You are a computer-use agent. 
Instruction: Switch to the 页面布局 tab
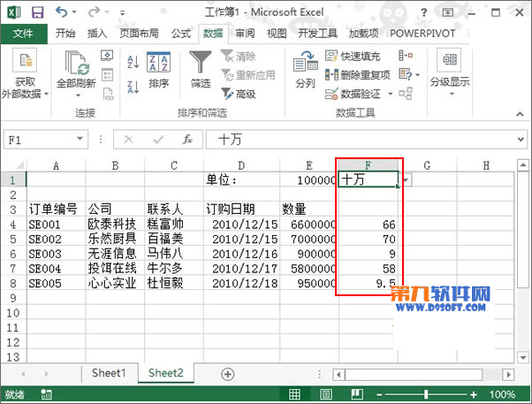139,34
